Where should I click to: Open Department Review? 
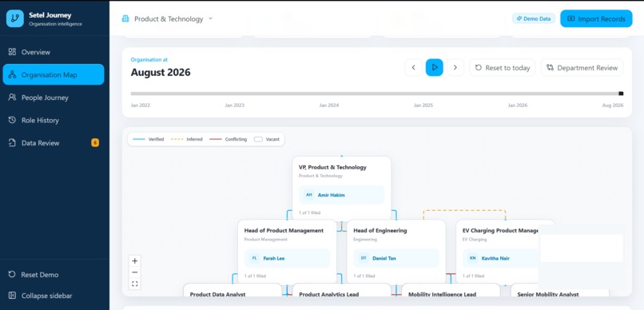(x=582, y=67)
